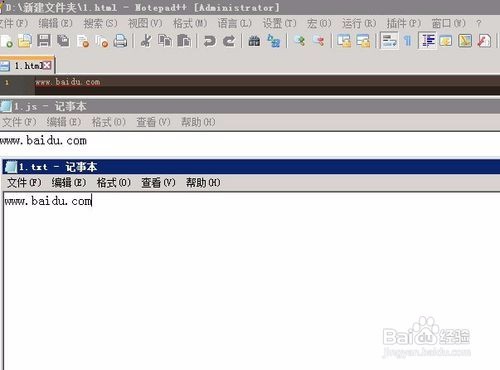Click the red document toolbar icon
500x370 pixels.
click(484, 41)
